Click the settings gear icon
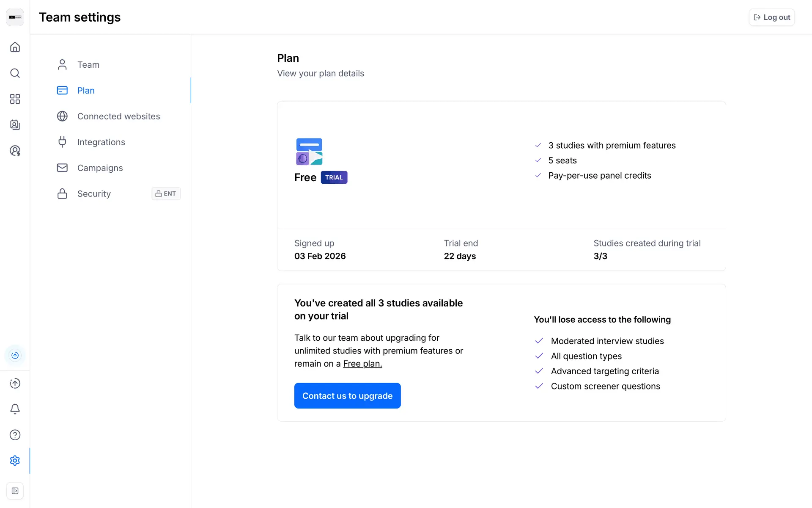Screen dimensions: 812x508 (x=15, y=461)
